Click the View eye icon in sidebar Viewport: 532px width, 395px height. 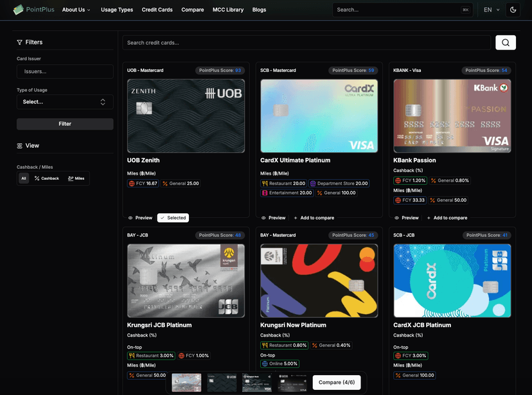20,146
